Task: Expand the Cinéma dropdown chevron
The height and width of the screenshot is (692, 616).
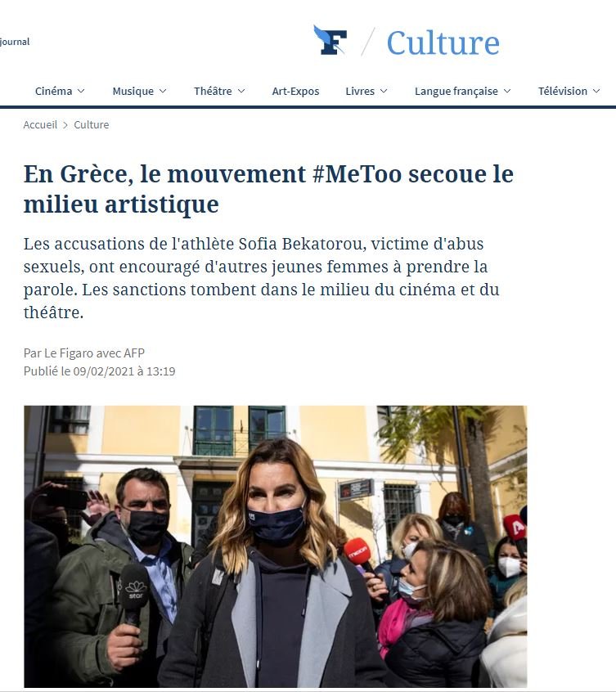Action: 81,91
